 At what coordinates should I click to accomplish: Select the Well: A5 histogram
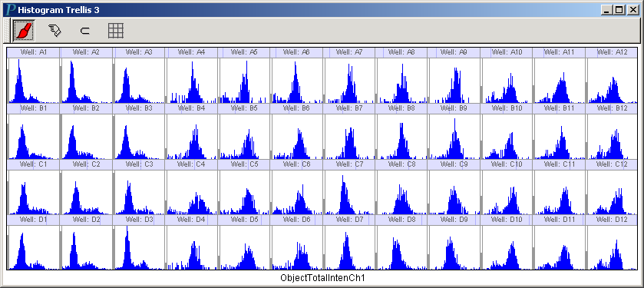pos(244,81)
